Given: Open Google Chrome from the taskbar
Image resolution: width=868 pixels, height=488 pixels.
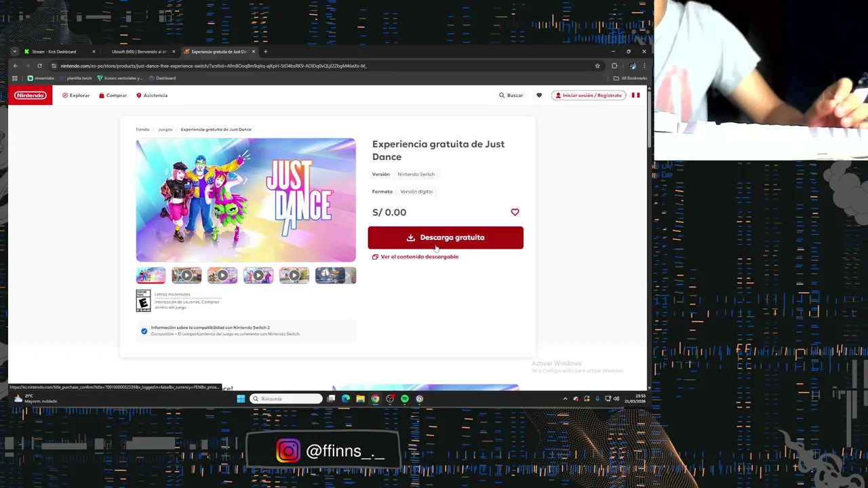Looking at the screenshot, I should 375,399.
